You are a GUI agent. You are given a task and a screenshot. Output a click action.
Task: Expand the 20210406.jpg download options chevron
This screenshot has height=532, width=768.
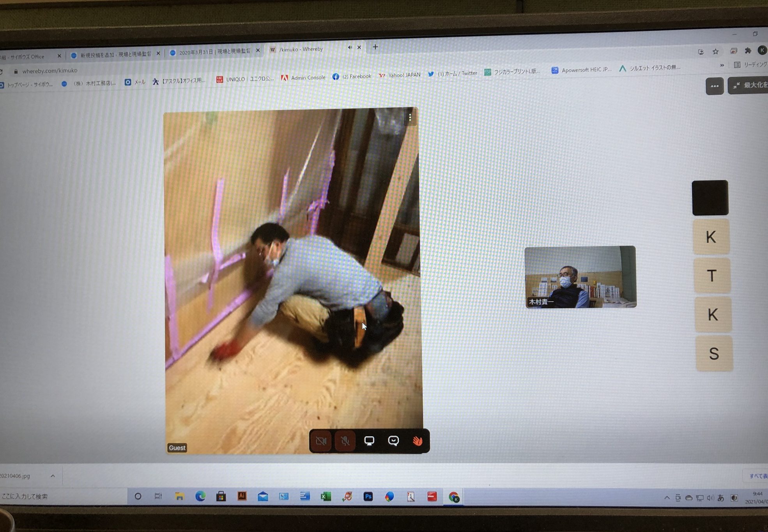click(x=53, y=476)
